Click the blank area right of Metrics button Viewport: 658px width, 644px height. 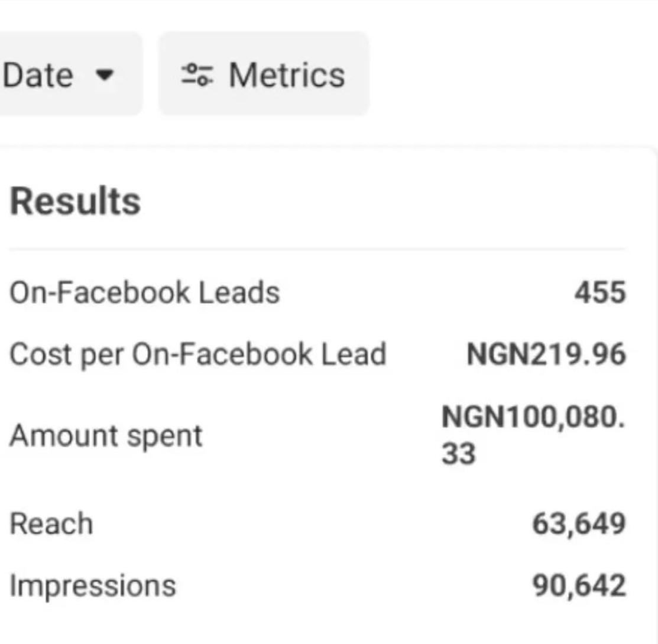pyautogui.click(x=508, y=75)
